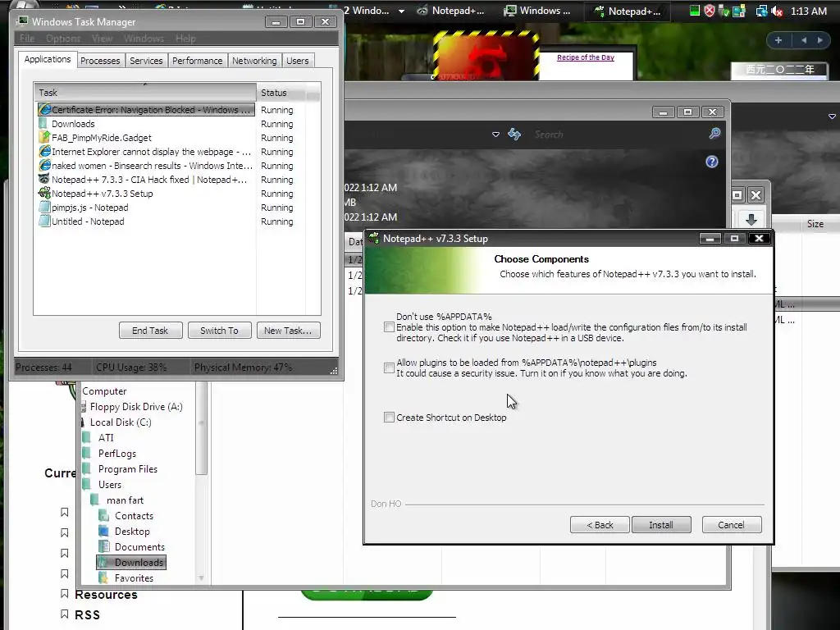Select Computer in Explorer folder tree
This screenshot has height=630, width=840.
click(104, 391)
